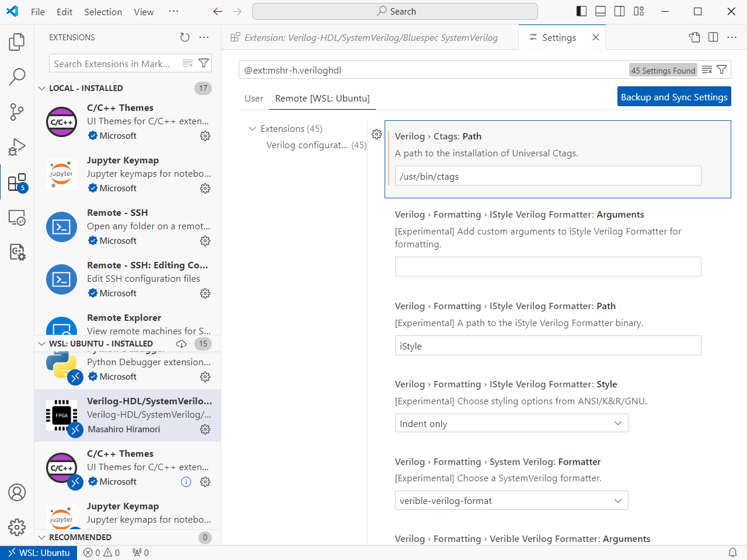Go back in navigation history
This screenshot has width=747, height=560.
tap(218, 12)
